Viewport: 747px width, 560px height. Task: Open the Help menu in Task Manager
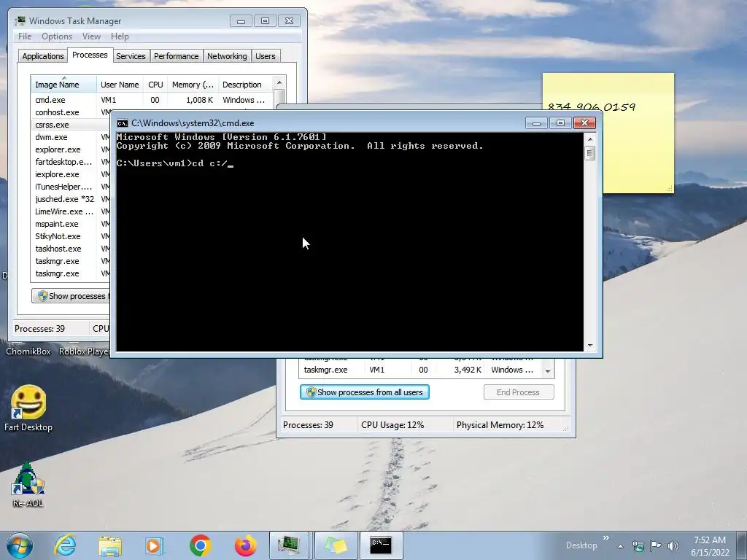(x=120, y=36)
